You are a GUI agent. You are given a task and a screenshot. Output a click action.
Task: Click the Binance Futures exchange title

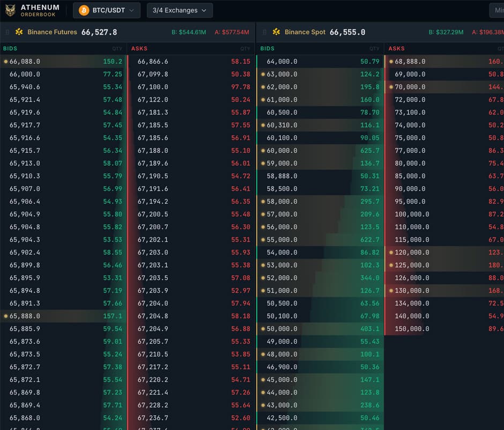52,32
